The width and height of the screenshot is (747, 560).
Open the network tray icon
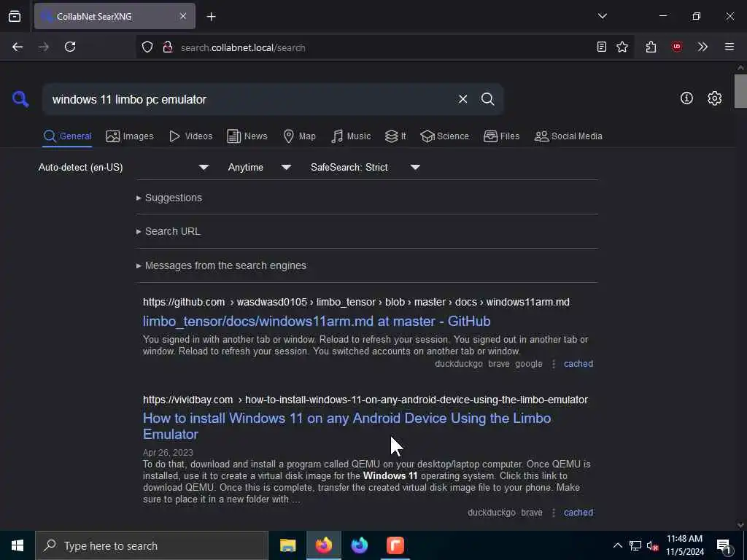coord(635,545)
